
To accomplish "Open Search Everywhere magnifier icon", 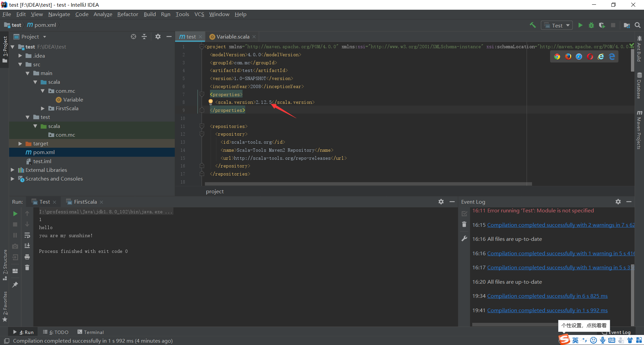I will pos(638,25).
